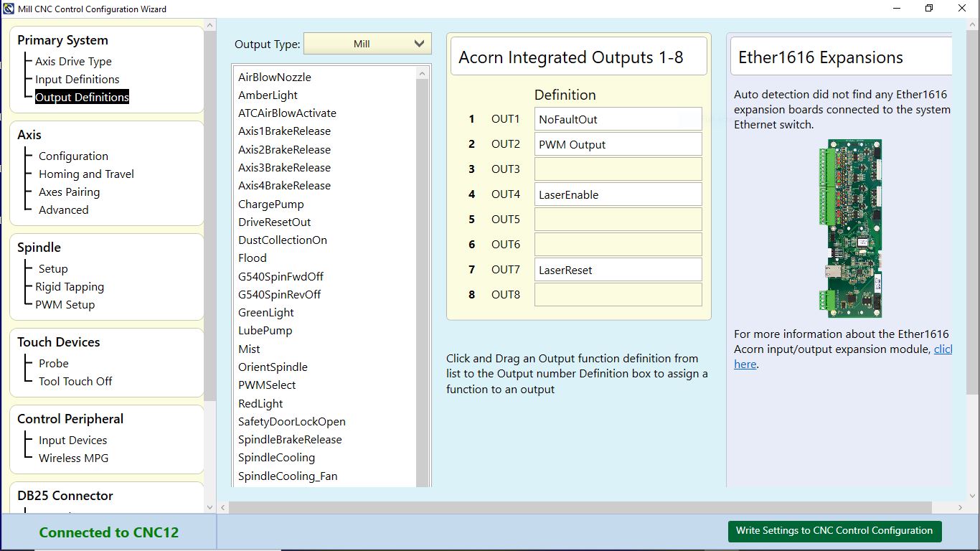Viewport: 980px width, 551px height.
Task: Select Mist in output list
Action: click(x=249, y=349)
